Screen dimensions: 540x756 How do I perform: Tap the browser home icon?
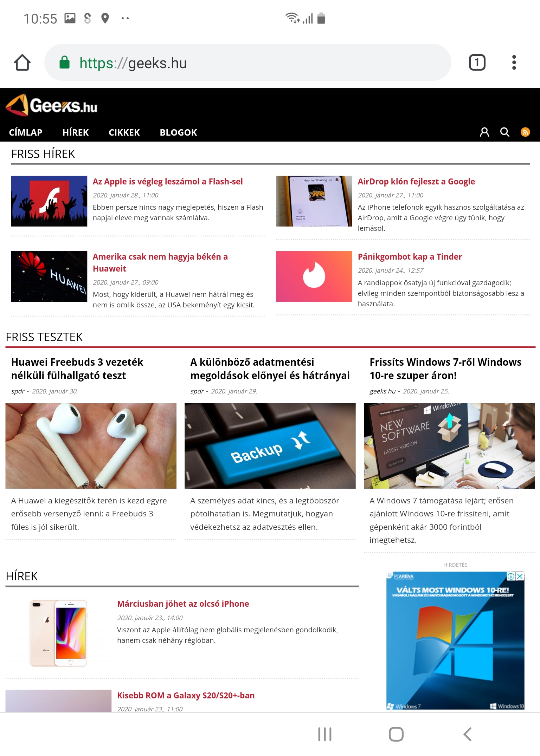(x=22, y=63)
